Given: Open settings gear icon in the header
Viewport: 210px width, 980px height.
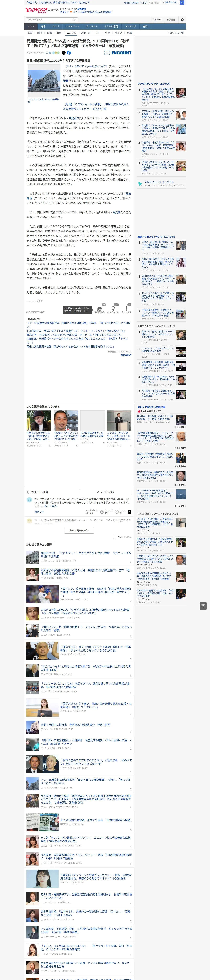Looking at the screenshot, I should tap(182, 19).
